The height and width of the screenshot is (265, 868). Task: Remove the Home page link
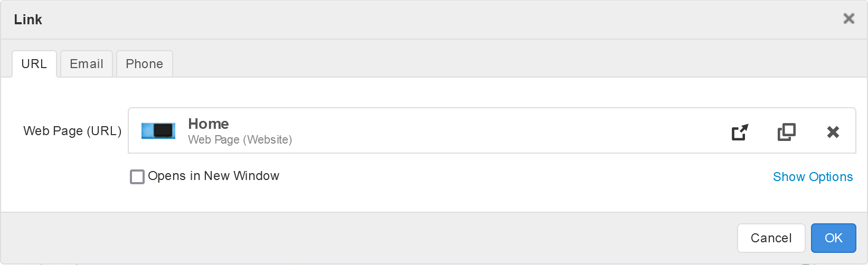(833, 131)
